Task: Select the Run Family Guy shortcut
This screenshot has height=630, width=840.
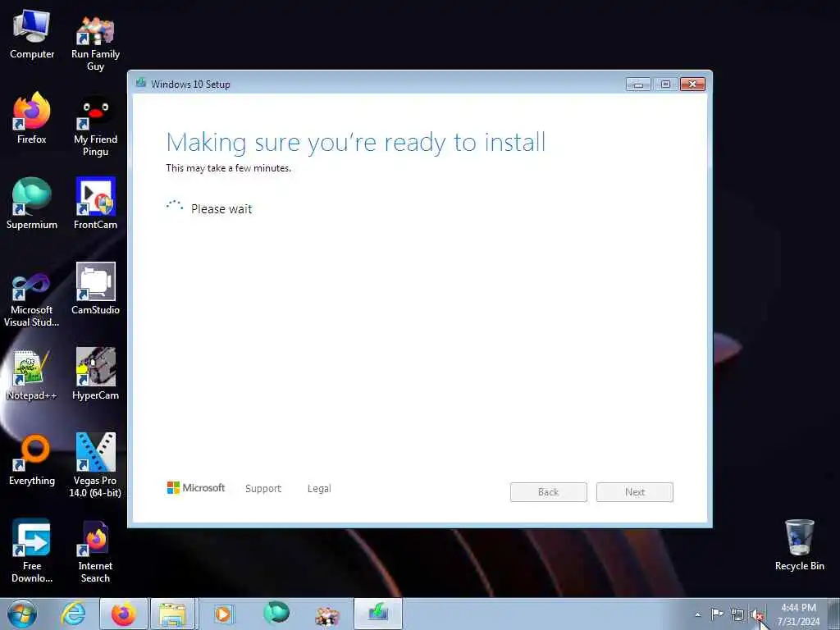Action: coord(95,43)
